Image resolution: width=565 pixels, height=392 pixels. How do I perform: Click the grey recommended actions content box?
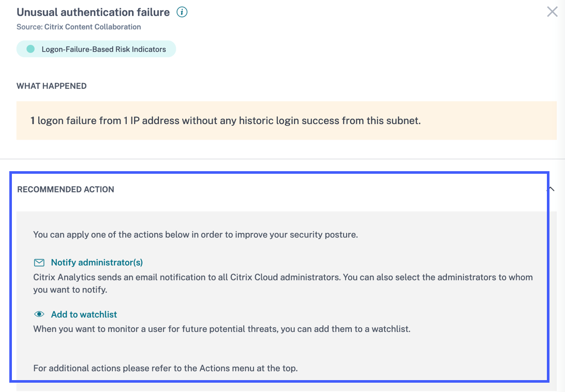[x=440, y=346]
